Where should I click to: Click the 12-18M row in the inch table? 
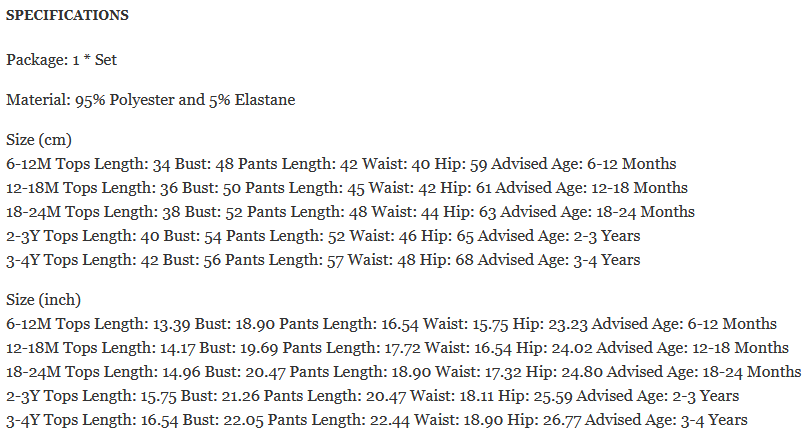[x=397, y=348]
